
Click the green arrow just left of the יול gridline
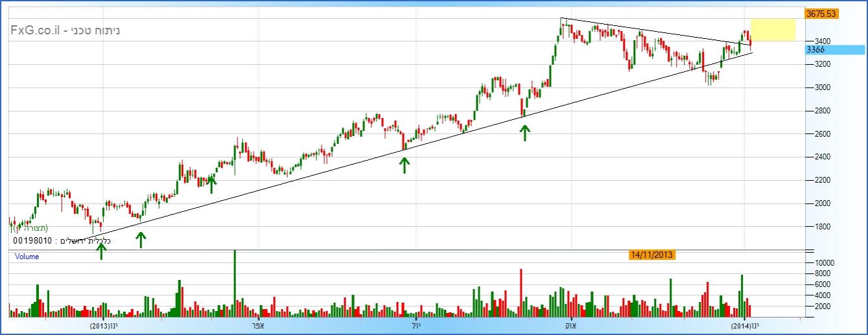tap(405, 165)
